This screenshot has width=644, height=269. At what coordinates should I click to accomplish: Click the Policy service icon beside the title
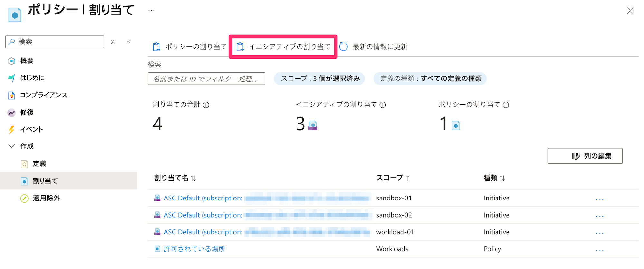[15, 15]
